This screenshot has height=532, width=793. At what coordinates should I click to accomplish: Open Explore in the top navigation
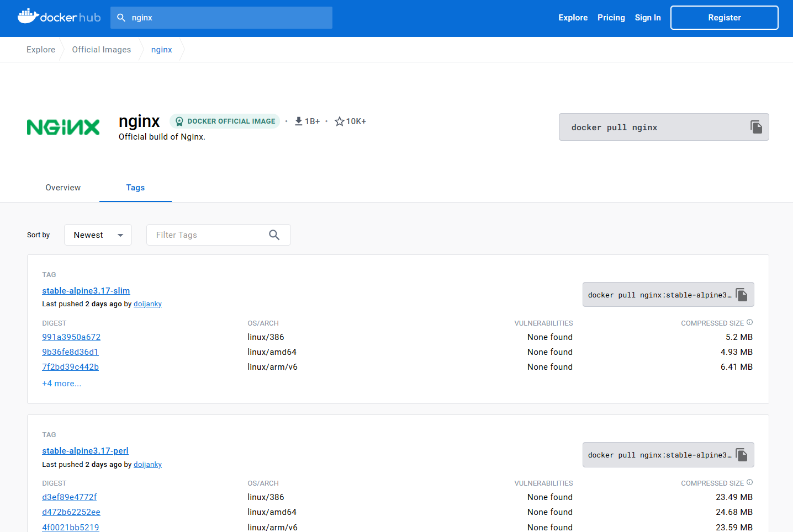[x=573, y=18]
